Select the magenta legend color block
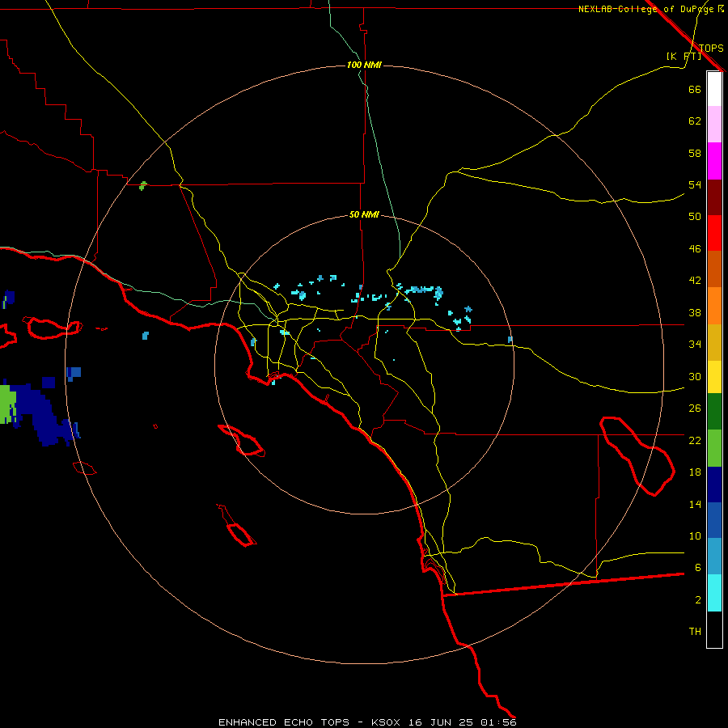Viewport: 728px width, 728px height. click(714, 161)
